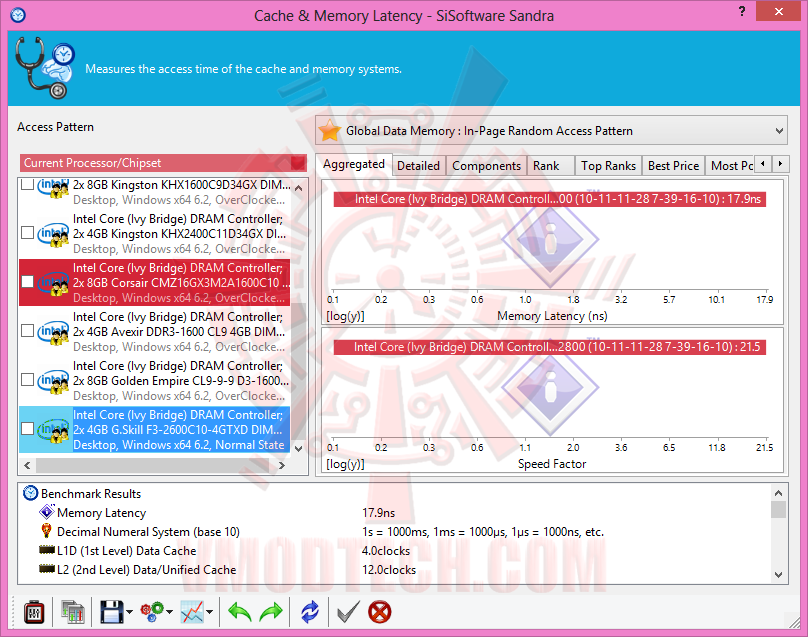
Task: Click the Memory Latency chart info diamond
Action: coord(550,240)
